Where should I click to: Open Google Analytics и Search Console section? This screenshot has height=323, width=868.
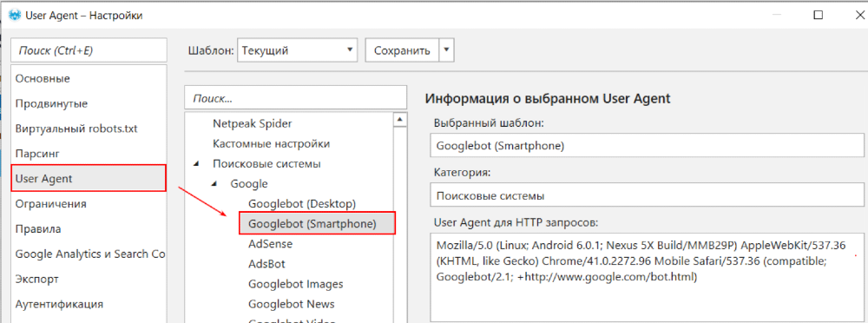[89, 254]
